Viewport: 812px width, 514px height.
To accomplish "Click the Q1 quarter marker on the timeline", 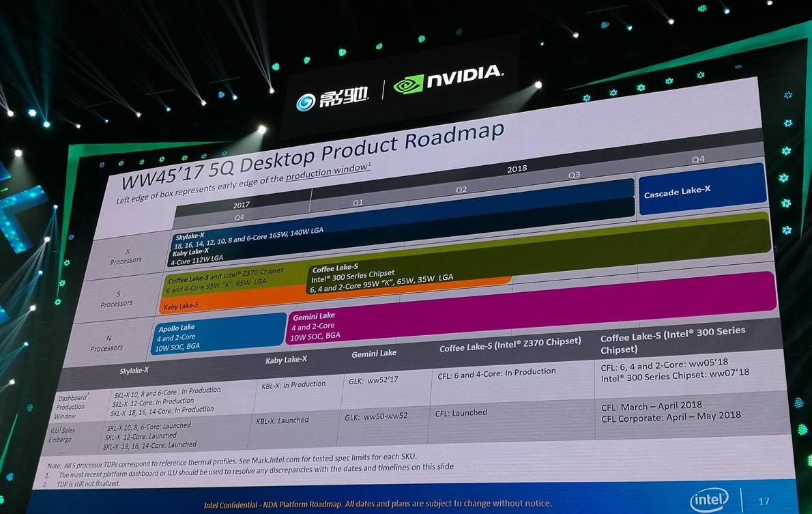I will [x=358, y=203].
